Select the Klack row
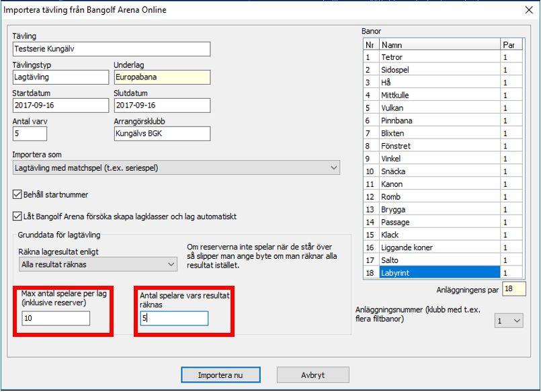 443,235
